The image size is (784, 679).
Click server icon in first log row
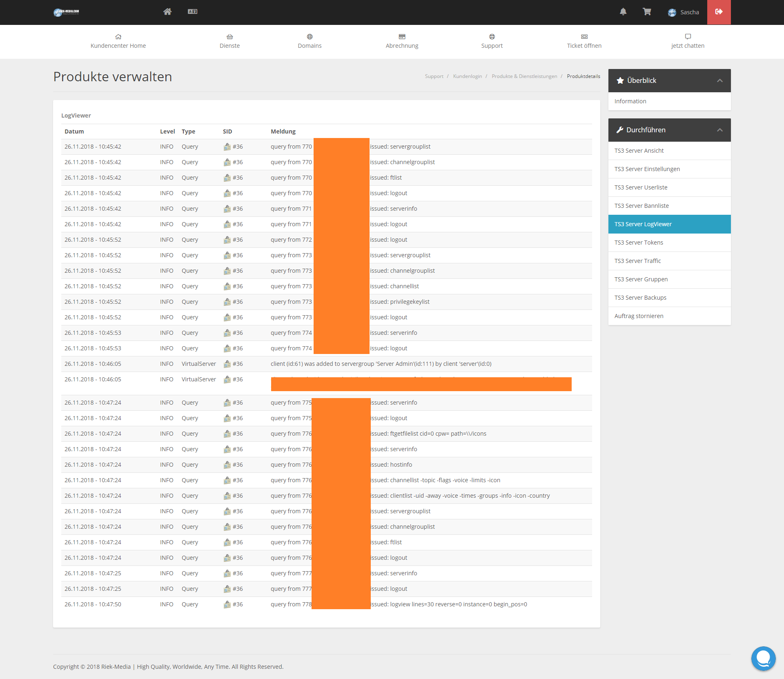point(227,147)
